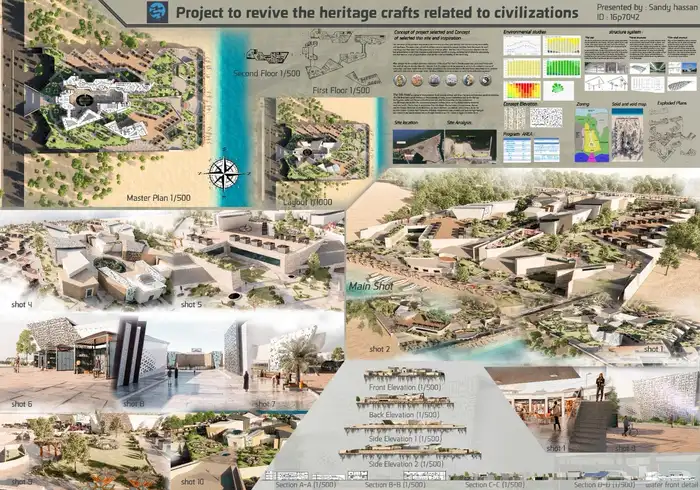The width and height of the screenshot is (700, 490).
Task: Click the 'Section A-A (1/500)' label
Action: point(306,485)
